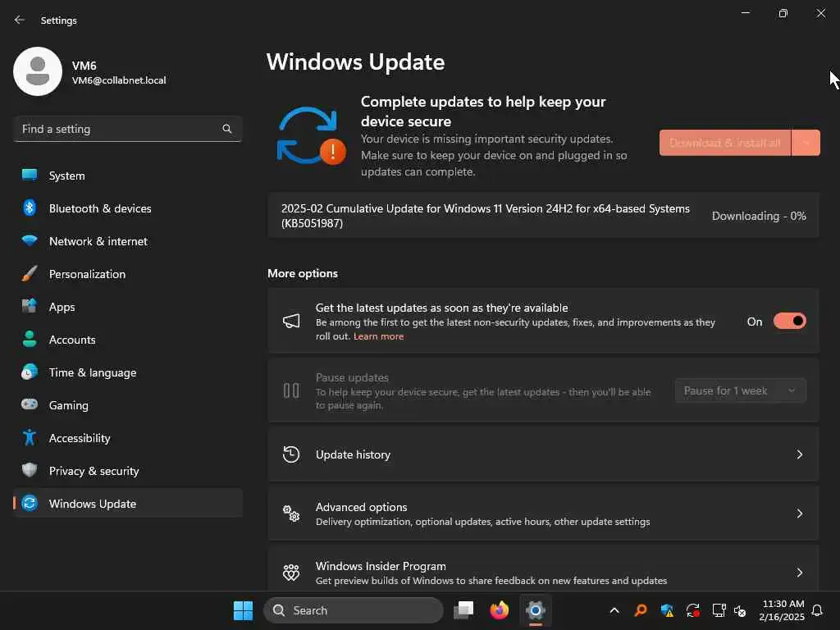Click the orange magnifier tray icon
Screen dimensions: 840x630
pos(640,610)
